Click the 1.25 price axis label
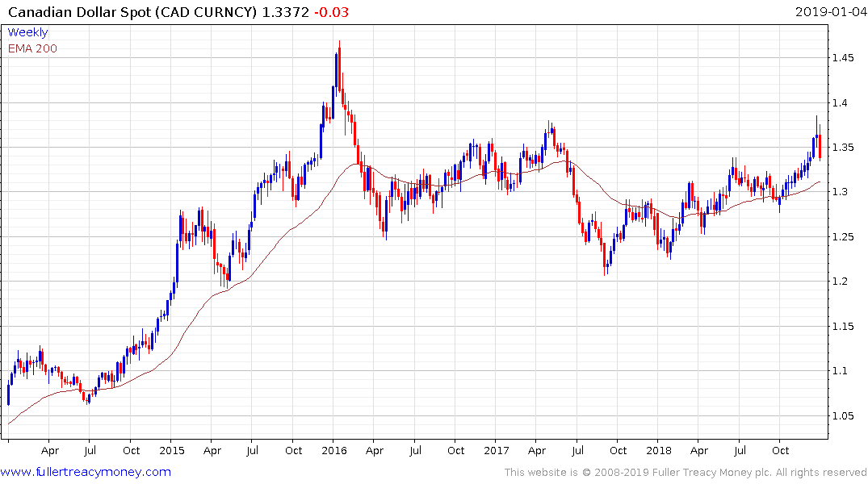Image resolution: width=868 pixels, height=484 pixels. pos(843,236)
